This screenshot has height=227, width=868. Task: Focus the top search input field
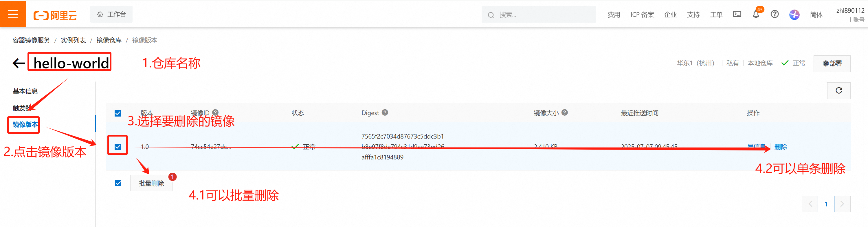(538, 14)
